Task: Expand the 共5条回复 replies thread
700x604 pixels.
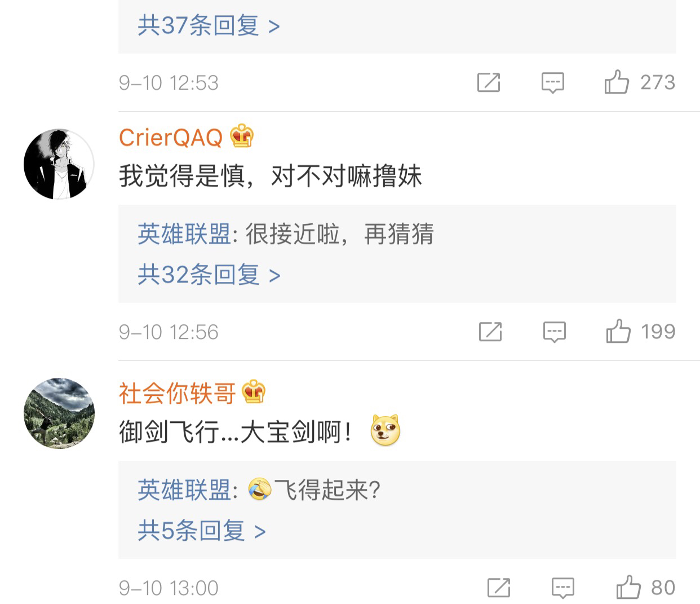Action: tap(201, 531)
